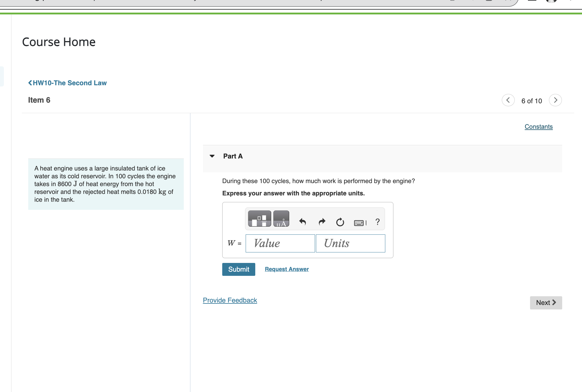Open the Constants link
Screen dimensions: 582x392
538,127
